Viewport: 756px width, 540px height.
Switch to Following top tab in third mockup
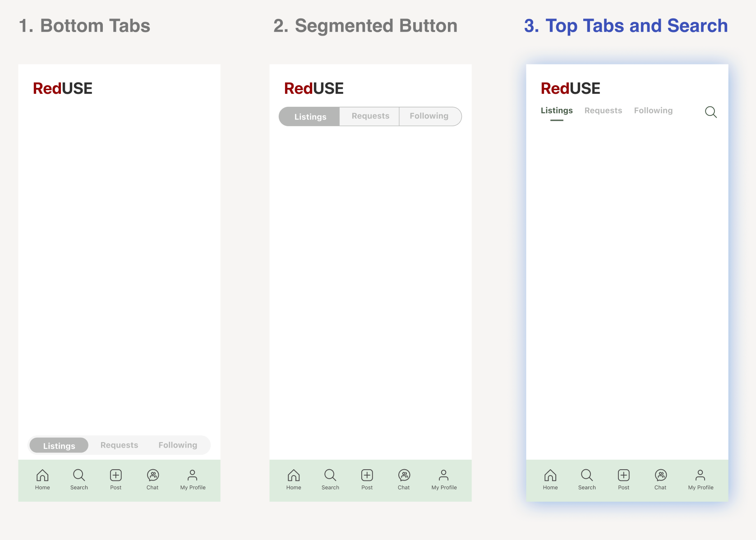653,111
